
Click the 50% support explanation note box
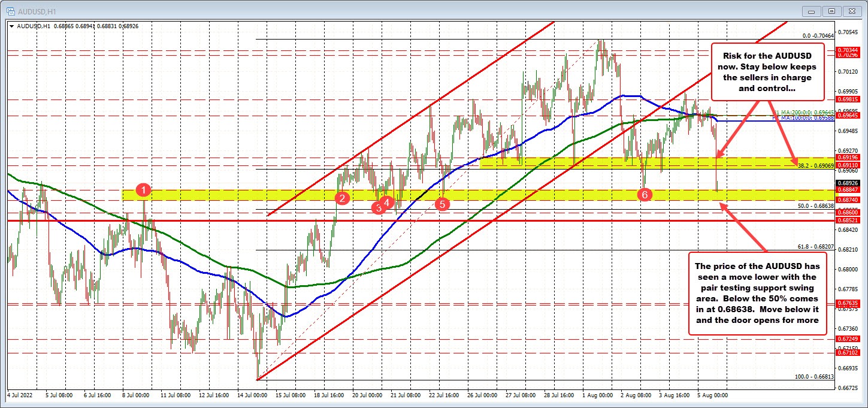coord(759,294)
